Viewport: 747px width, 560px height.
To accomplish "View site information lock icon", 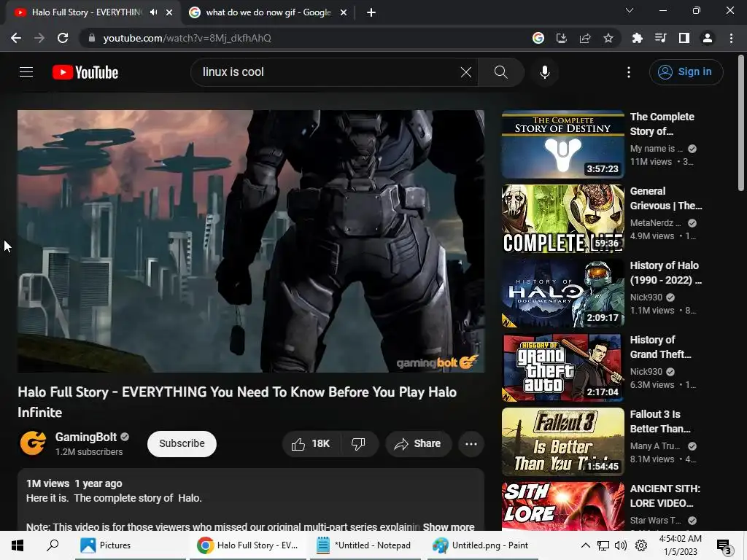I will pos(92,38).
